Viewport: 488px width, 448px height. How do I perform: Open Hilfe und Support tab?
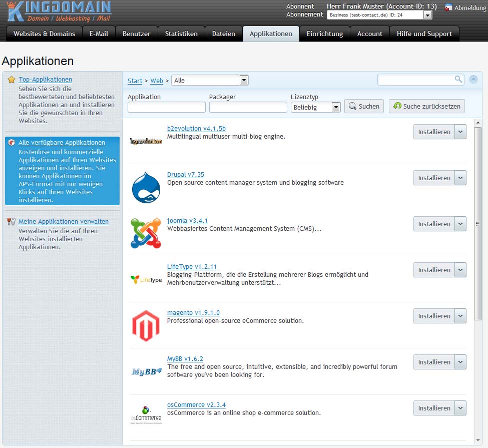(424, 34)
